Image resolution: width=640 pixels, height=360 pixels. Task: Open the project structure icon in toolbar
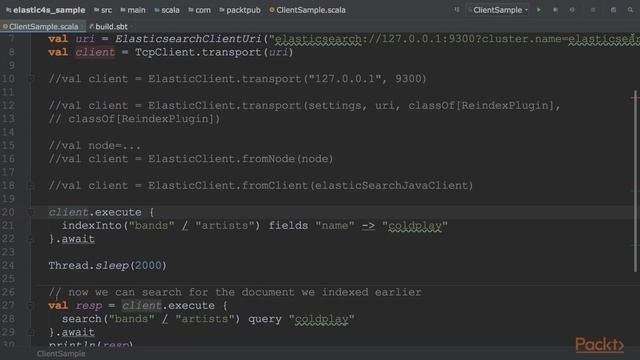613,10
